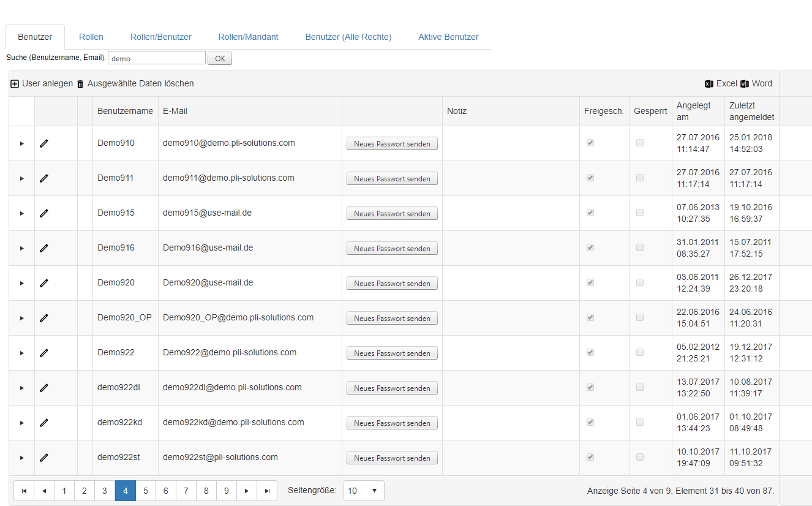Open Benutzer (Alle Rechte) tab
Screen dimensions: 812x506
tap(348, 37)
